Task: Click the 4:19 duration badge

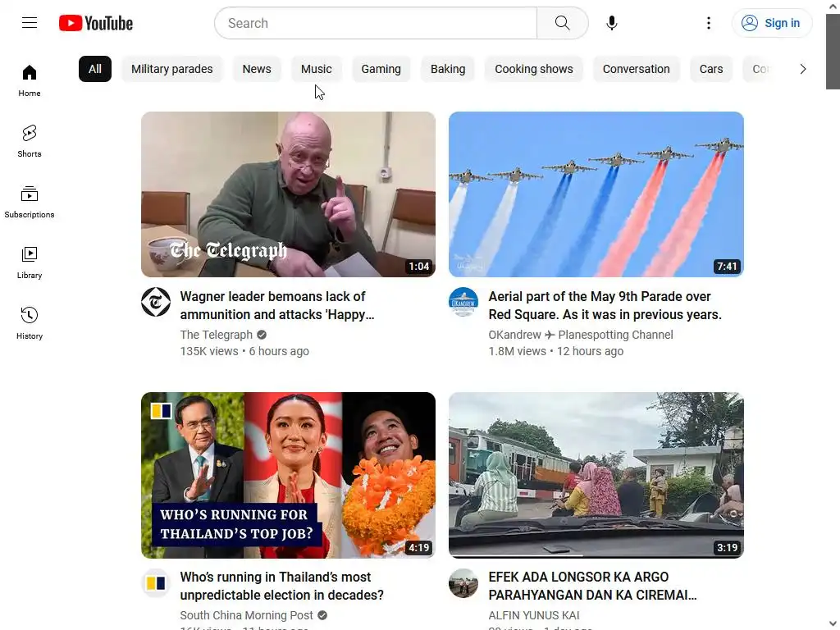Action: [419, 547]
